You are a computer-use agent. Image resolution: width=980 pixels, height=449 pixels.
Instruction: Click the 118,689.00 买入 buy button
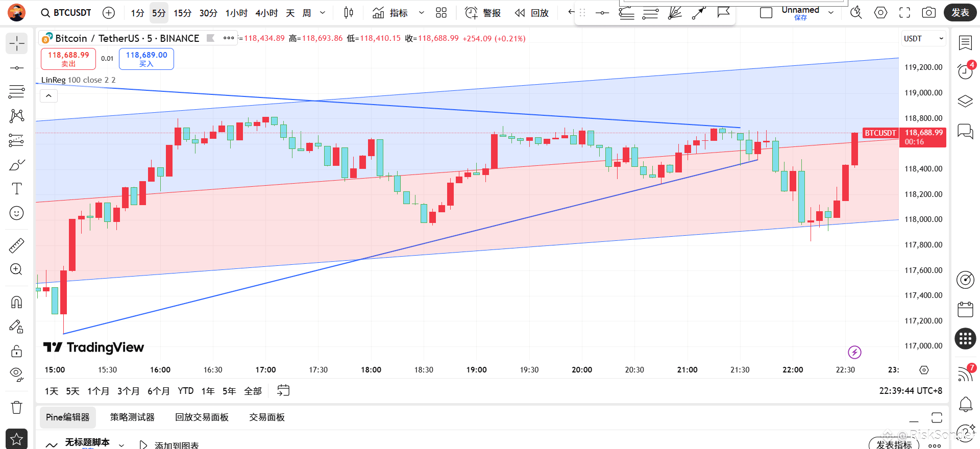coord(146,59)
